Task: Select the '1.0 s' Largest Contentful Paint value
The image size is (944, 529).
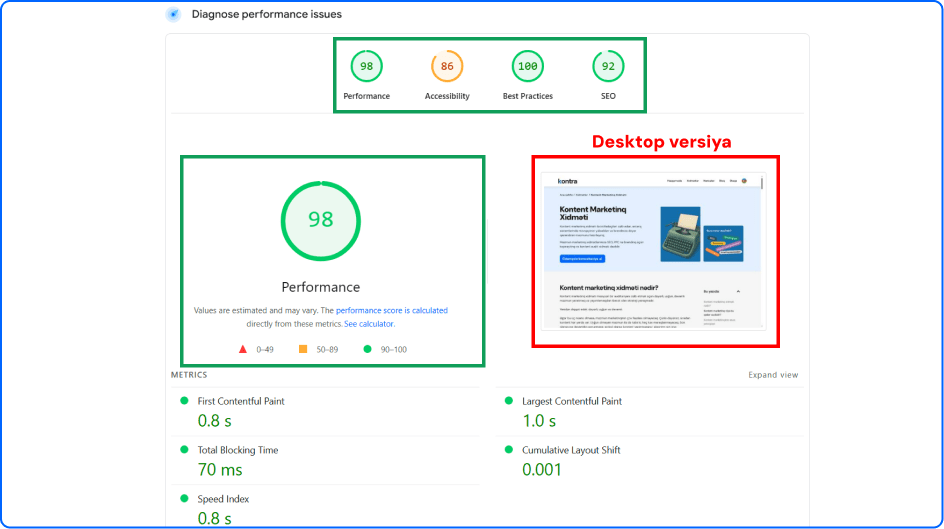Action: 539,421
